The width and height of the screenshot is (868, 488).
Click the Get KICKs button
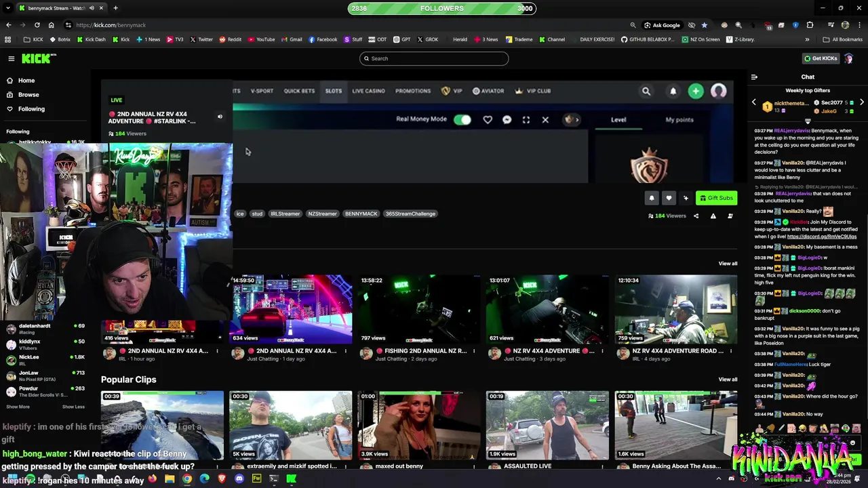[821, 58]
